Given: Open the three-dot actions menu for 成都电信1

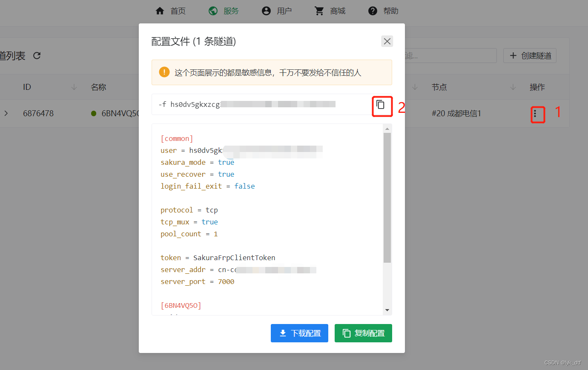Looking at the screenshot, I should (x=535, y=114).
